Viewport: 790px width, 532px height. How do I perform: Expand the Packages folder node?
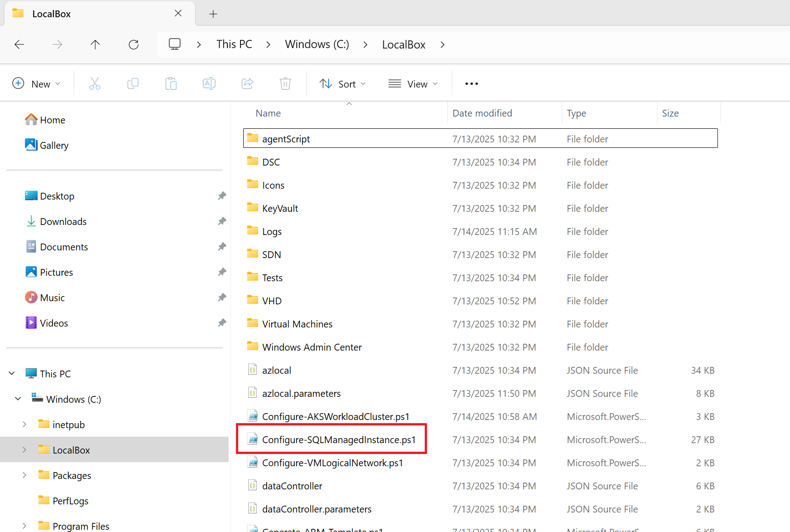(x=25, y=475)
